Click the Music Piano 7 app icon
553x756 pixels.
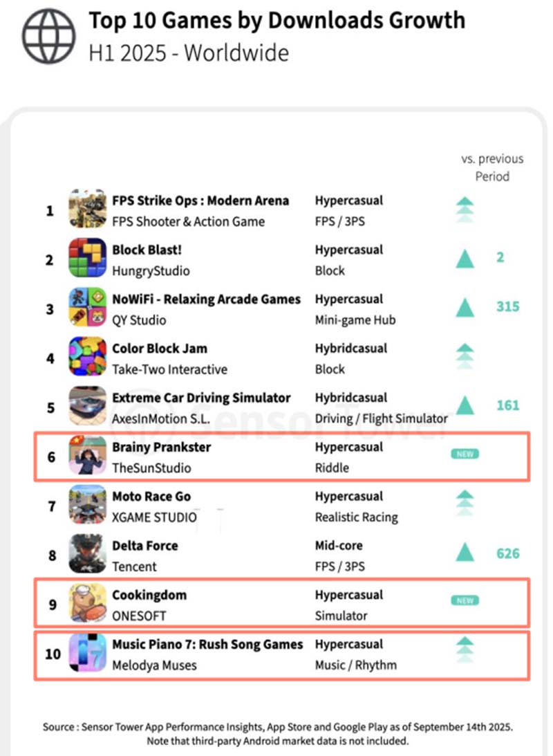point(88,653)
